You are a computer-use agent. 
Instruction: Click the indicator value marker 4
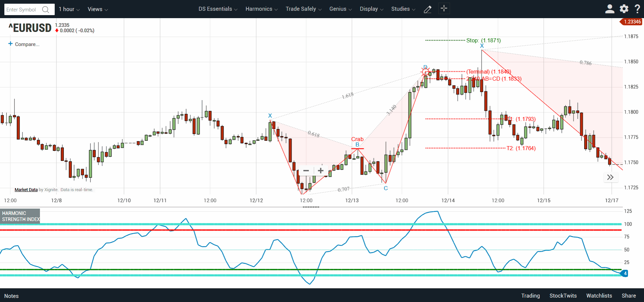[x=625, y=273]
